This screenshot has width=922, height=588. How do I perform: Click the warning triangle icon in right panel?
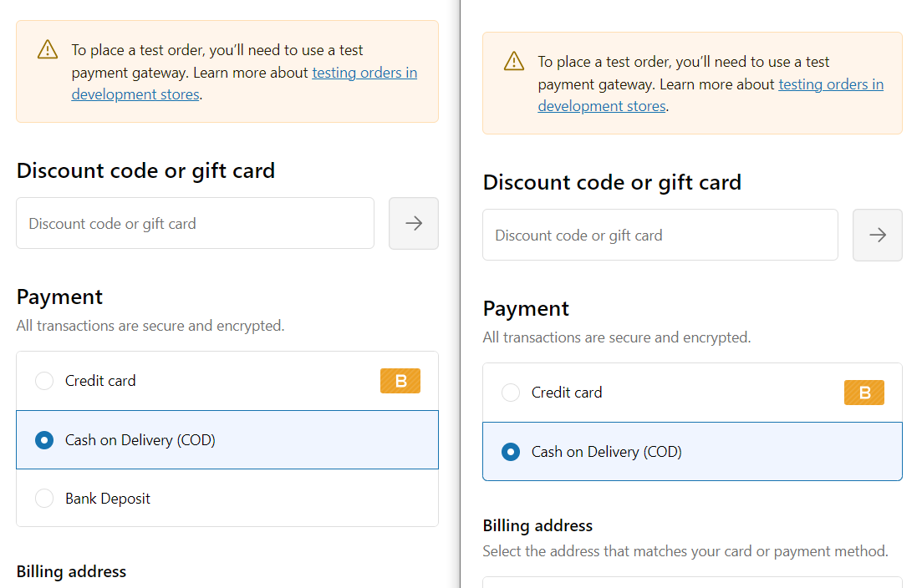pyautogui.click(x=514, y=62)
